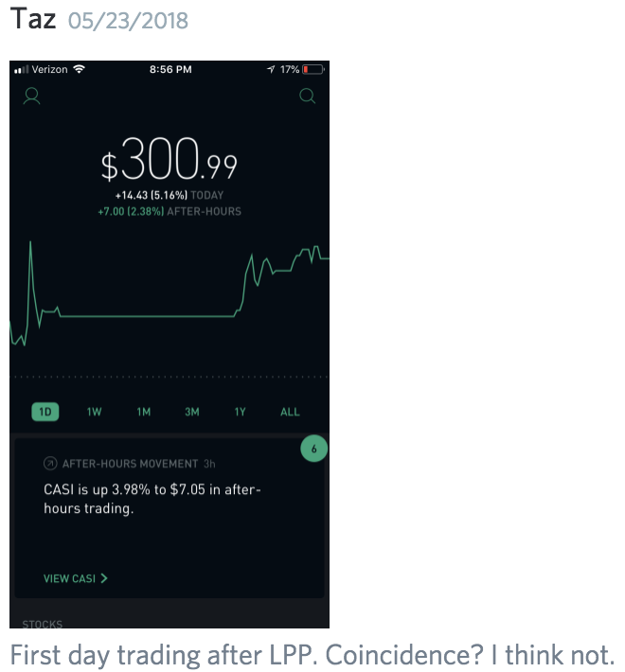Tap the location arrow status icon
This screenshot has height=672, width=625.
point(272,70)
